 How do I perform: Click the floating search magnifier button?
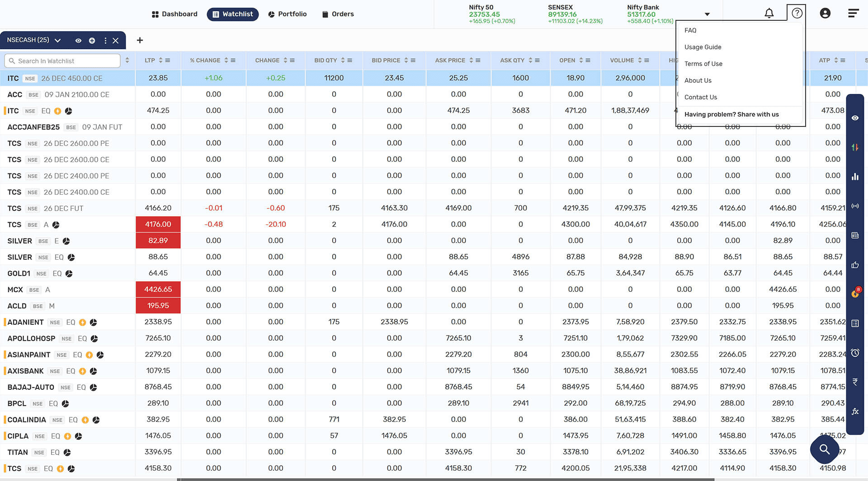825,449
